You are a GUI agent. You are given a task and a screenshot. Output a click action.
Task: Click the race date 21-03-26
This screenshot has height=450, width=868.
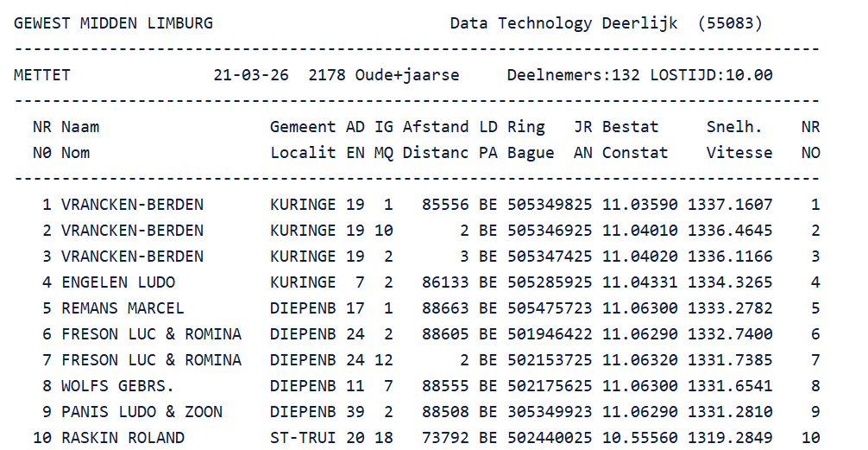(x=251, y=75)
